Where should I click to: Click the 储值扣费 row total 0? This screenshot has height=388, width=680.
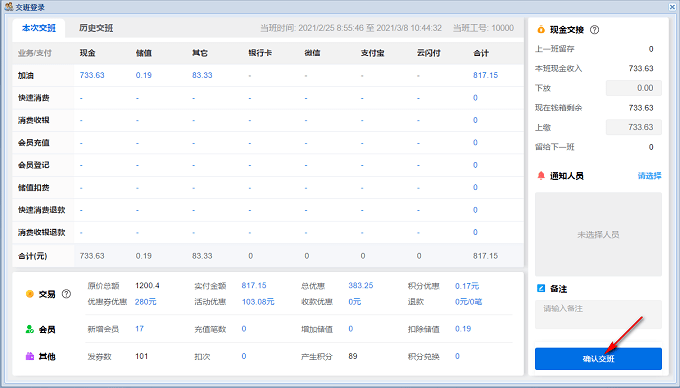pos(475,187)
